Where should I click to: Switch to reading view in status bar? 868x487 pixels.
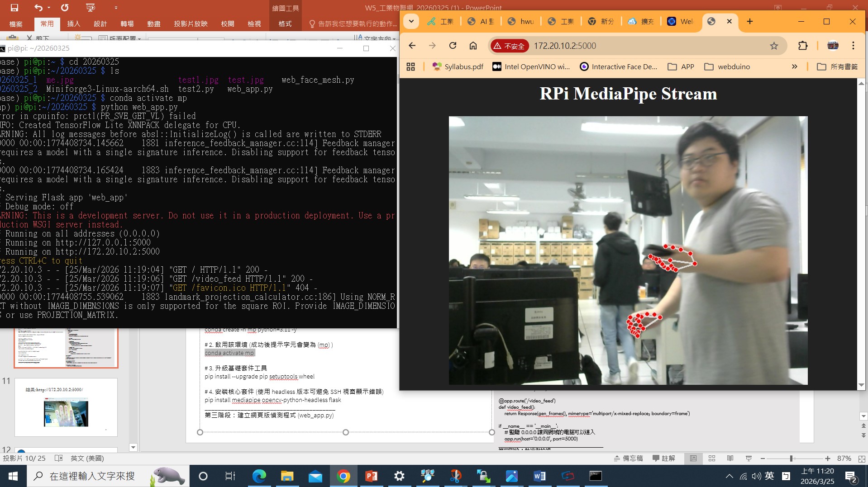pos(730,459)
